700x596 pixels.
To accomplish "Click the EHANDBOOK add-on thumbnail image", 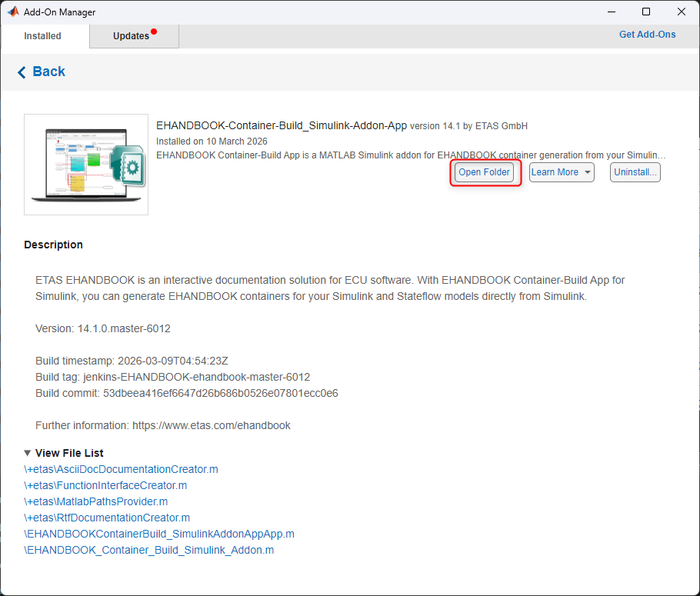I will pos(86,165).
